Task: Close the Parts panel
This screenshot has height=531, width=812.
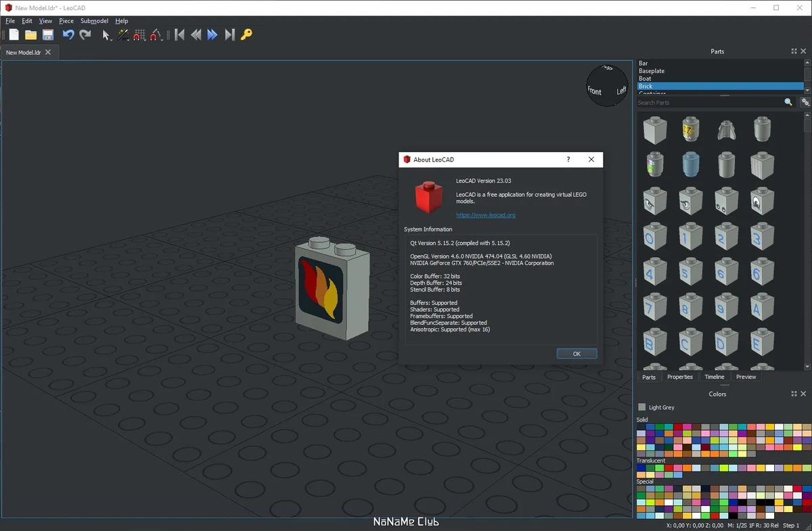Action: tap(803, 51)
